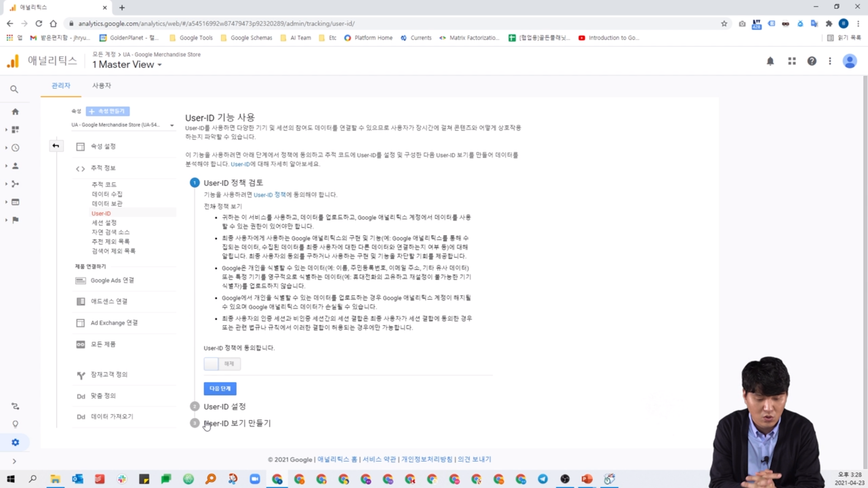Open 데이터 가져오기 menu item

(x=112, y=417)
